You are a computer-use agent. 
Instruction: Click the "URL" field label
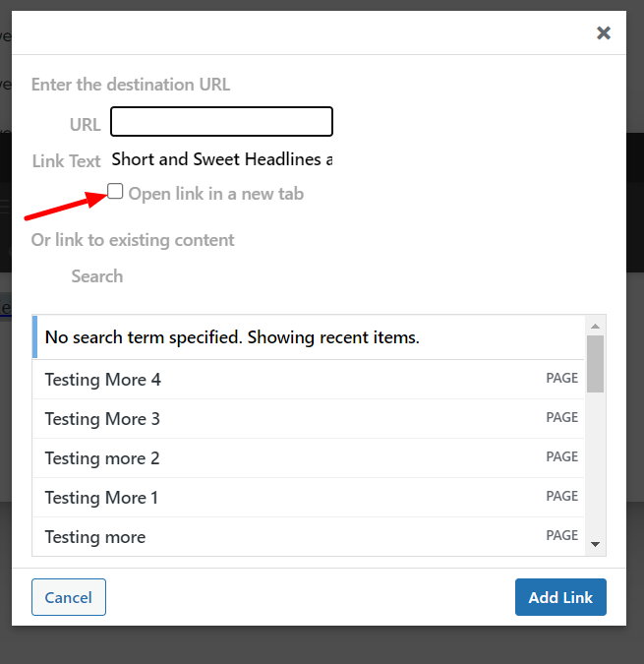tap(86, 125)
